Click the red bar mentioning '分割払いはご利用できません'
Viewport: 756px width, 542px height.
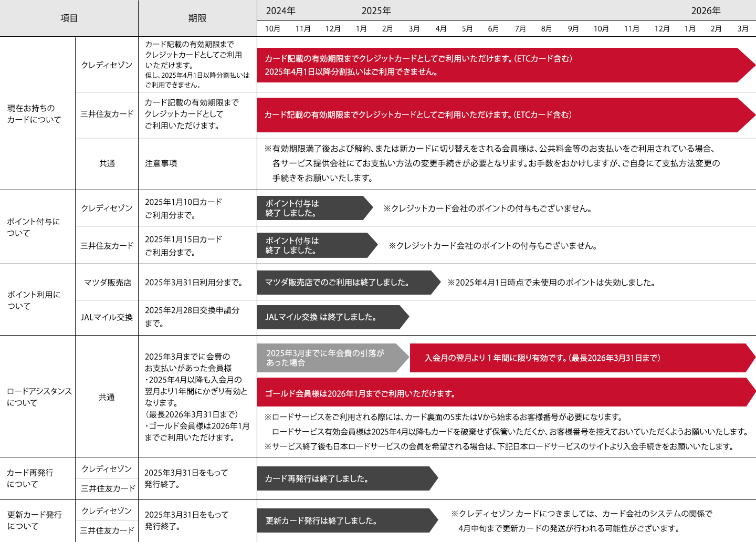click(x=507, y=65)
